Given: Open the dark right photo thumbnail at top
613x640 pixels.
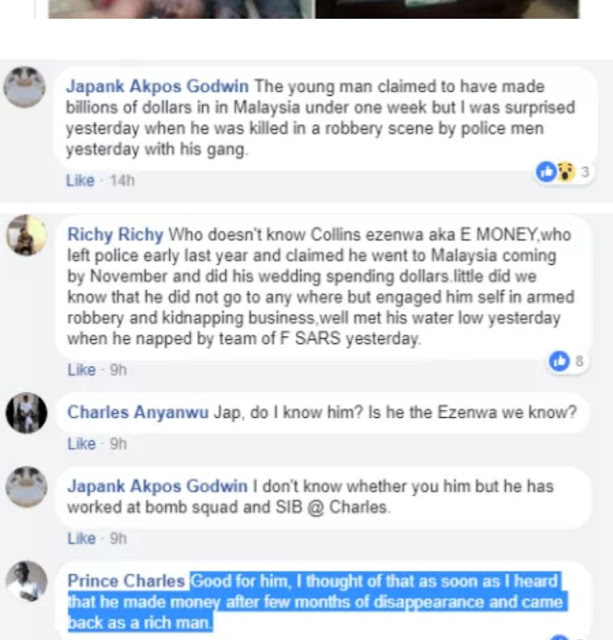Looking at the screenshot, I should coord(447,9).
